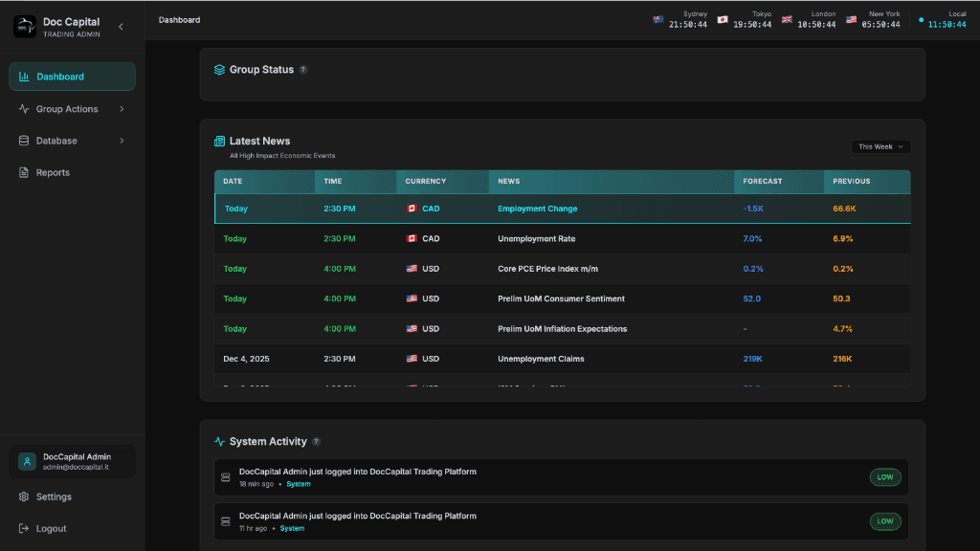The image size is (980, 551).
Task: Expand the Group Actions menu
Action: (x=122, y=108)
